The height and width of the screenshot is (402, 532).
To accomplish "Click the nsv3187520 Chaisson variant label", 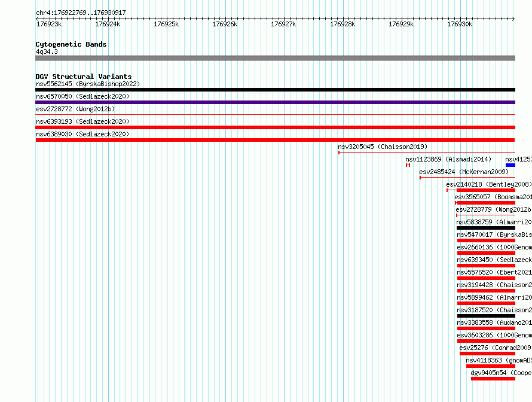I will pyautogui.click(x=494, y=310).
